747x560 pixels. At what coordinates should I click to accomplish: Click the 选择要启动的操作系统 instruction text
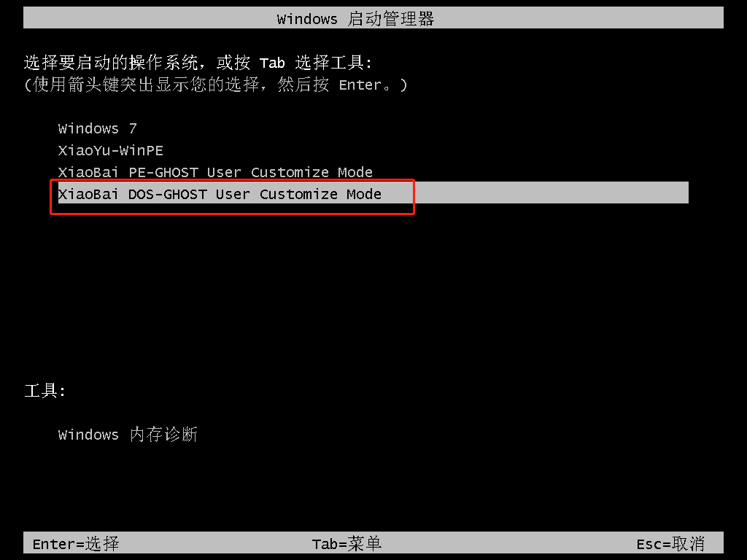pos(111,63)
